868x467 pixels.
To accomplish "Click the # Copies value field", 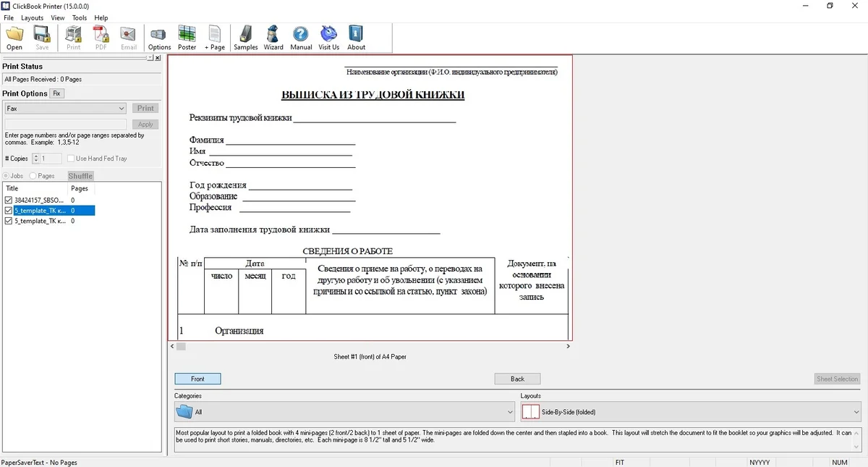I will [51, 159].
